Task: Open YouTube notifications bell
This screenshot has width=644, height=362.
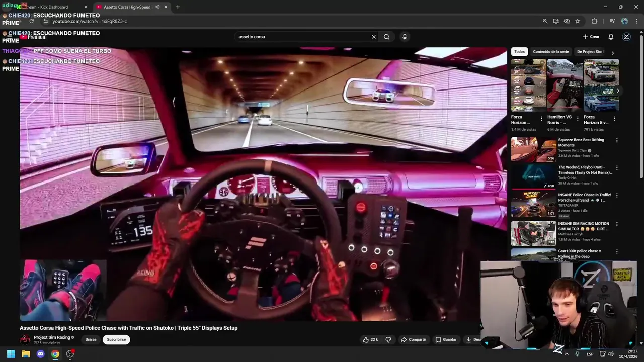Action: tap(611, 37)
